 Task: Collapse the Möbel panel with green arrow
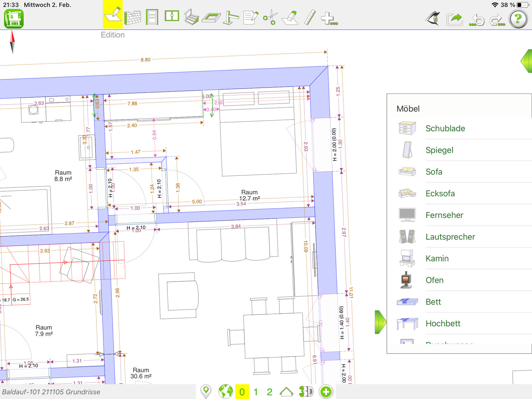pyautogui.click(x=380, y=322)
